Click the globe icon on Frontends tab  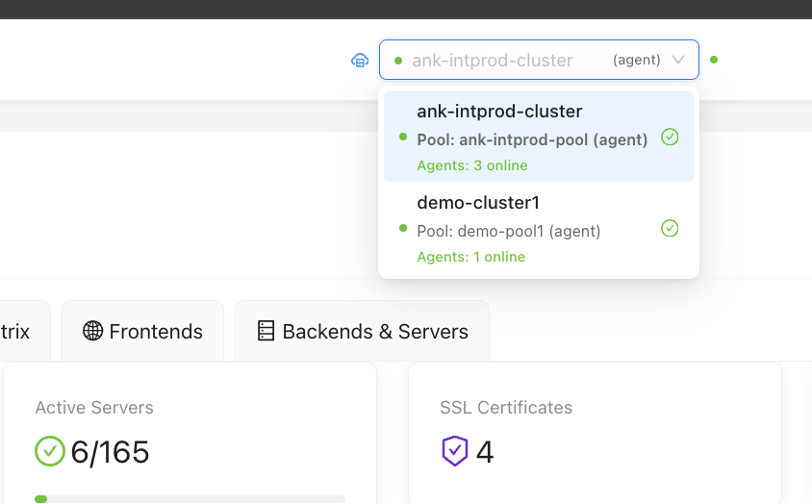[x=92, y=331]
